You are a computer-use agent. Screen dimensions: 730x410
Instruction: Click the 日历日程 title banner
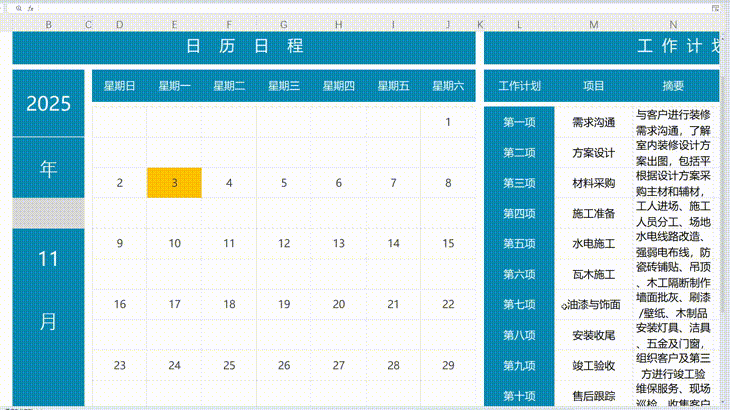244,46
